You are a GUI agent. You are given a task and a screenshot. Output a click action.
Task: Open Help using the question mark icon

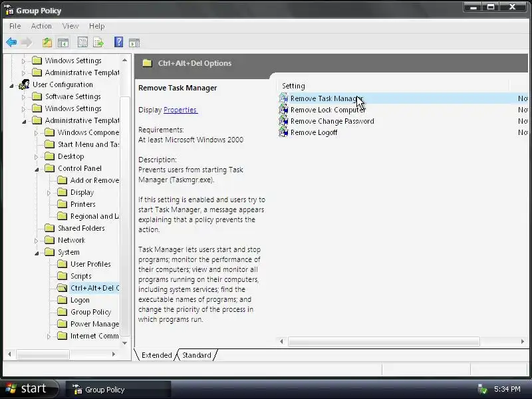tap(118, 42)
